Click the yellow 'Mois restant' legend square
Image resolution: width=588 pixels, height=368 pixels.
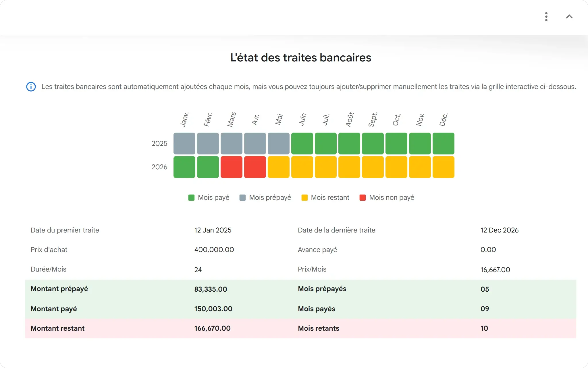tap(304, 197)
